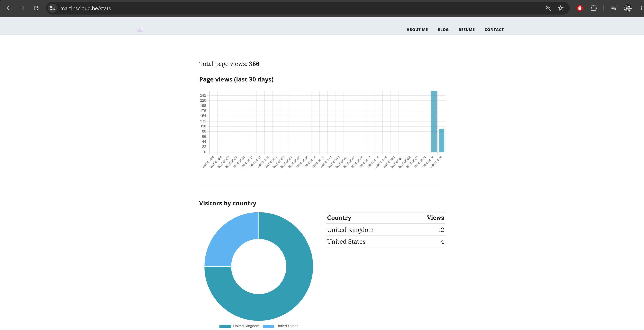Viewport: 644px width, 330px height.
Task: Reload the page with the refresh icon
Action: click(x=36, y=8)
